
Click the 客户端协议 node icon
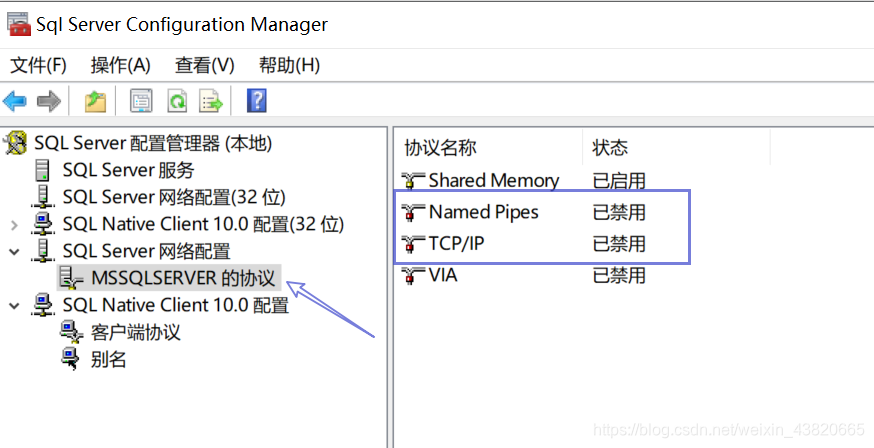(x=71, y=332)
